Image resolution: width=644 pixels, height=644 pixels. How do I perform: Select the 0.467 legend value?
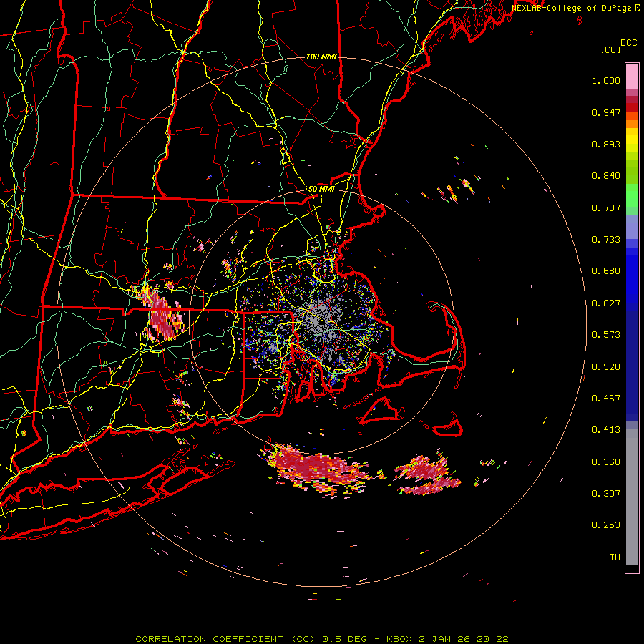click(606, 398)
